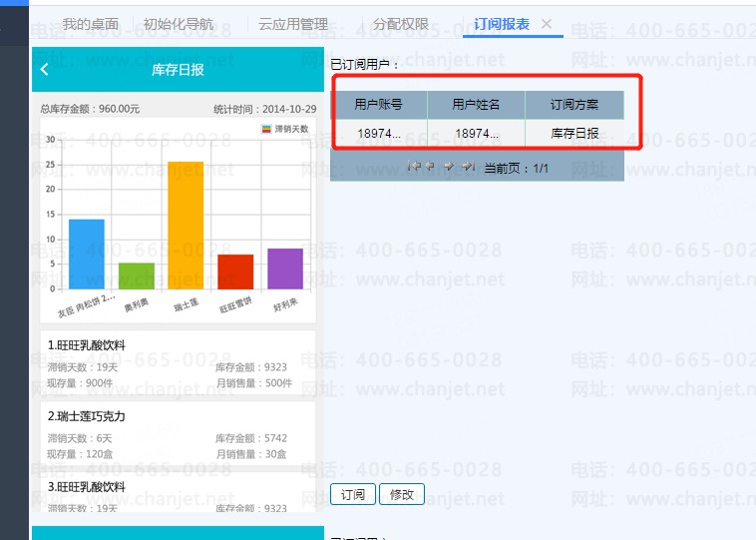Click the 滞销天数 chart legend icon
Screen dimensions: 756x540
coord(266,129)
